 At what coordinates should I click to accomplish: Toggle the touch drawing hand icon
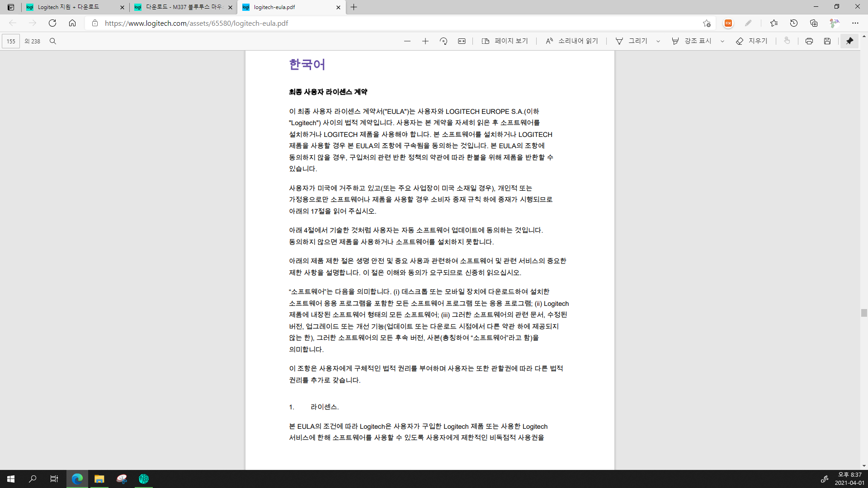(787, 41)
